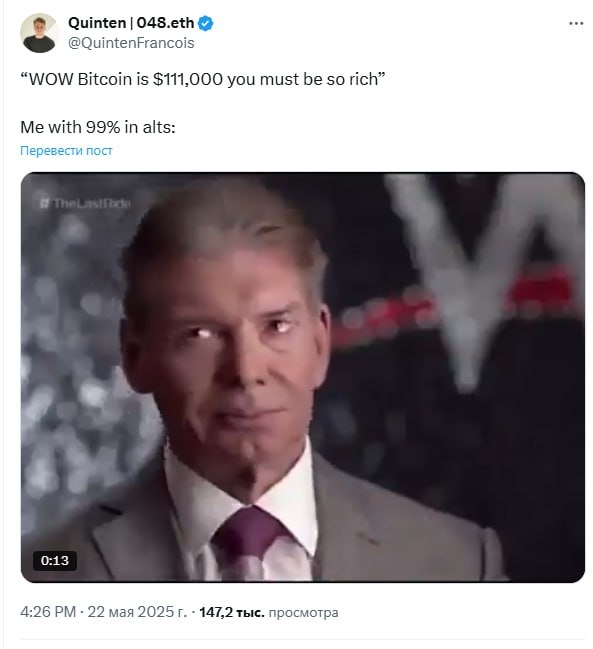Click the 0:13 video duration badge
The height and width of the screenshot is (649, 593).
click(x=55, y=560)
